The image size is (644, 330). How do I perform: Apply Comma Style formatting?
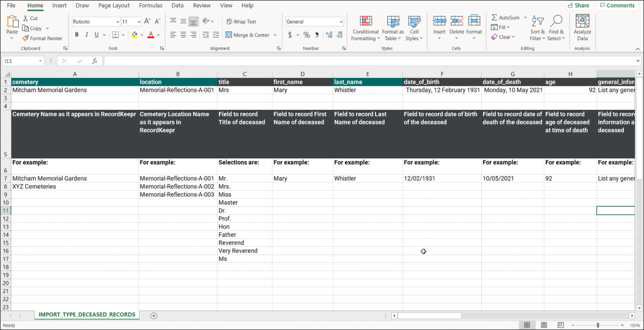pos(317,35)
